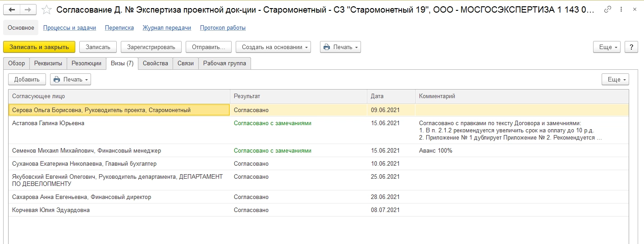The width and height of the screenshot is (644, 244).
Task: Switch to the Реквизиты tab
Action: pos(48,63)
